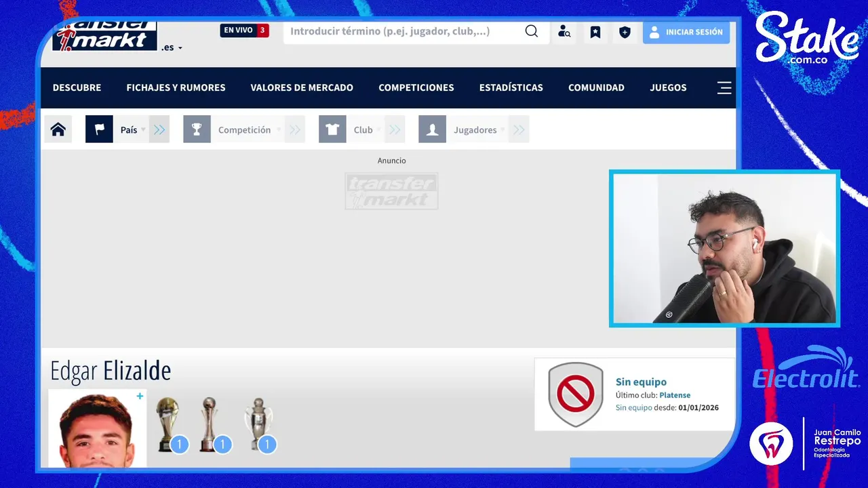Click the webcam video overlay
Viewport: 868px width, 488px height.
click(x=724, y=249)
